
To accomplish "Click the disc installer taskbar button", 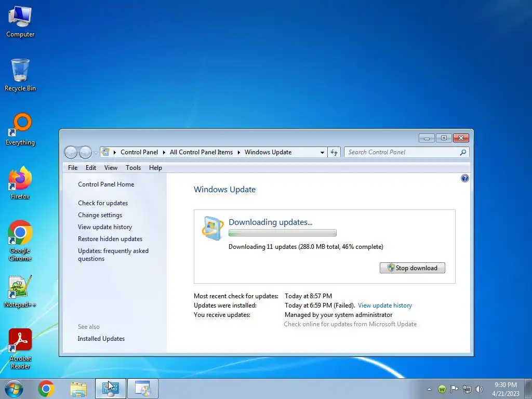I will tap(143, 389).
